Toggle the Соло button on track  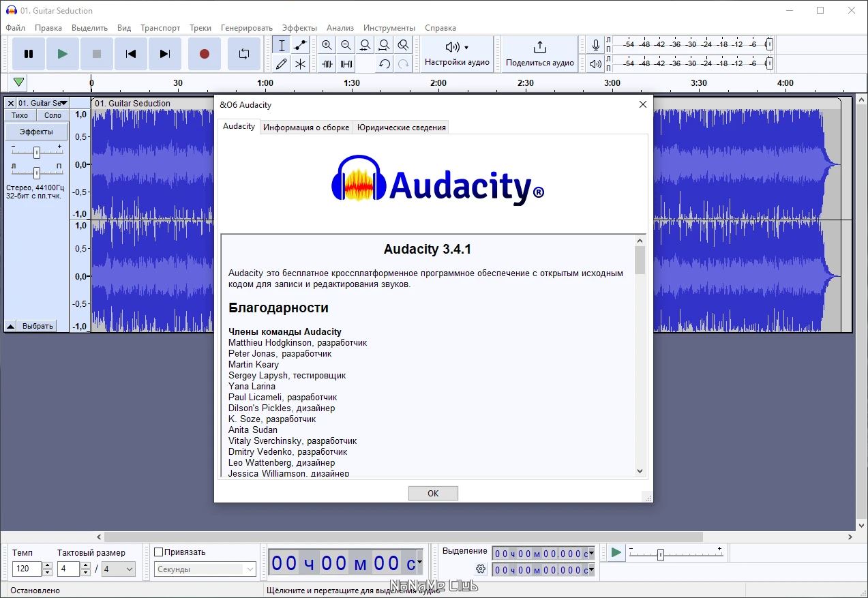coord(53,115)
